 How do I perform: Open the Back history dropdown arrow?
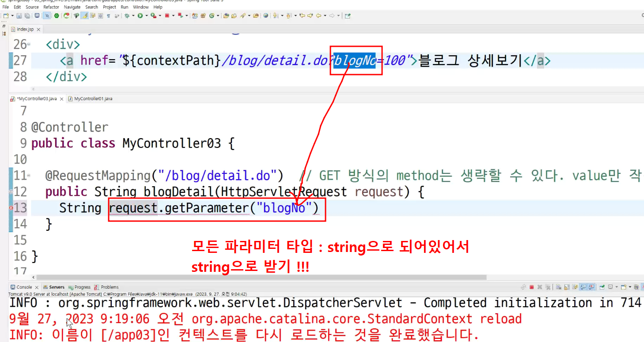point(325,15)
